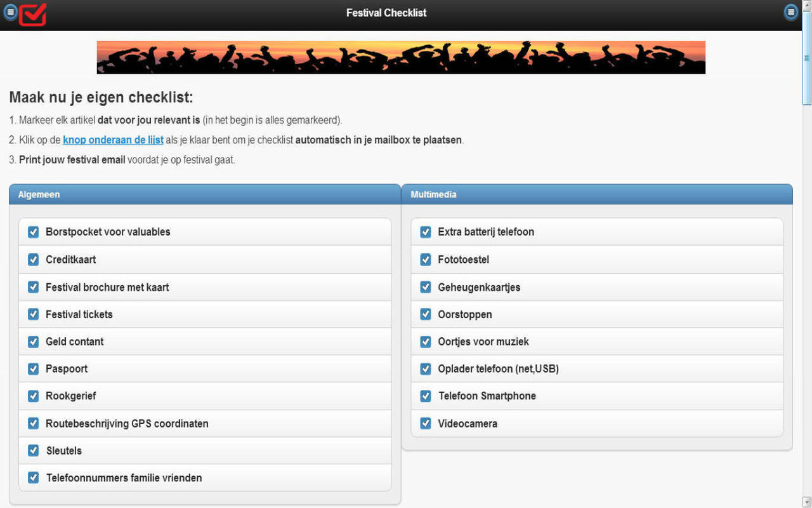Screen dimensions: 812x508
Task: Uncheck the Geheugenkaartjes item
Action: [x=426, y=287]
